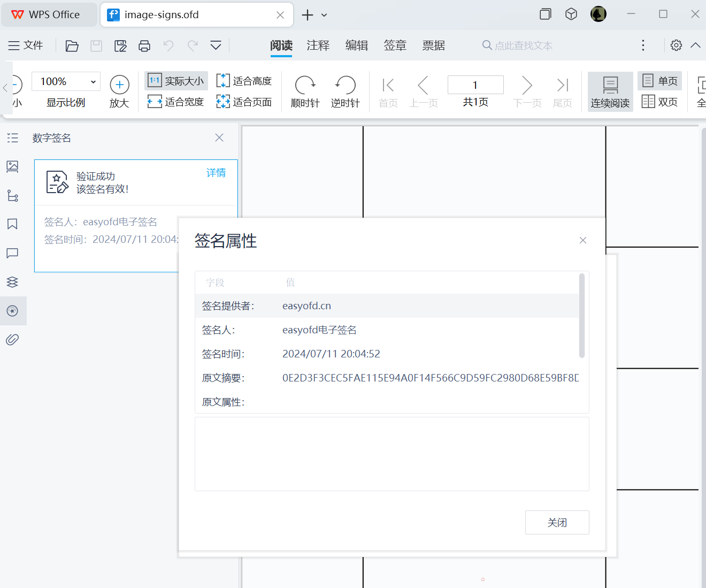Open the bookmarks sidebar icon
Image resolution: width=706 pixels, height=588 pixels.
click(x=13, y=224)
